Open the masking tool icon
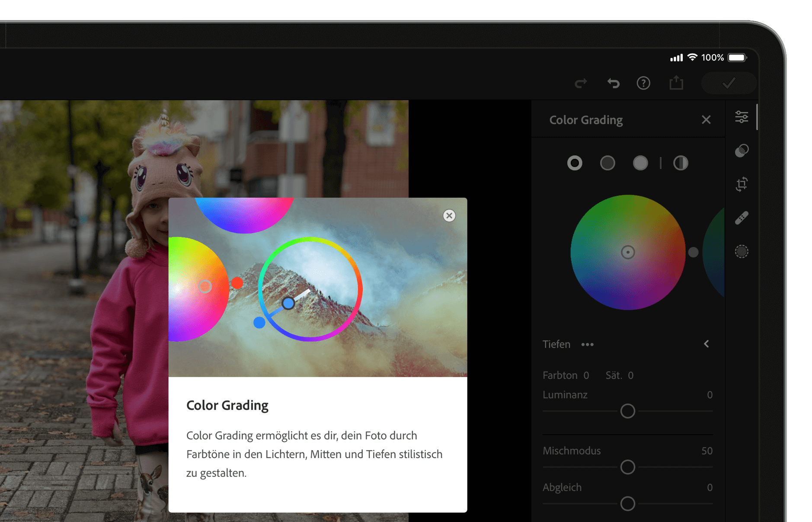812x522 pixels. click(x=742, y=251)
